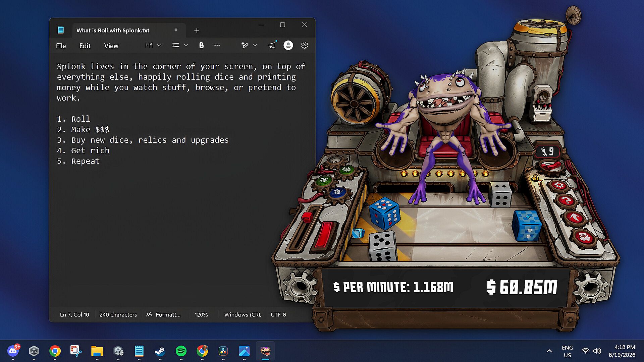Click the $ PER MINUTE: 1.168M readout

click(393, 287)
